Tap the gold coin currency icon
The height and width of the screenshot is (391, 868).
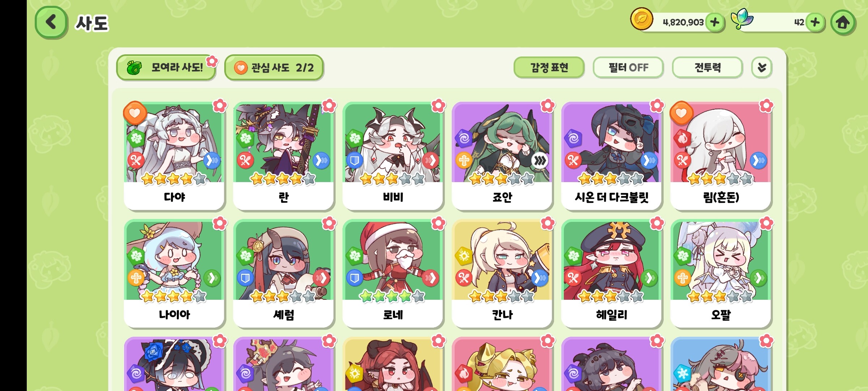642,19
